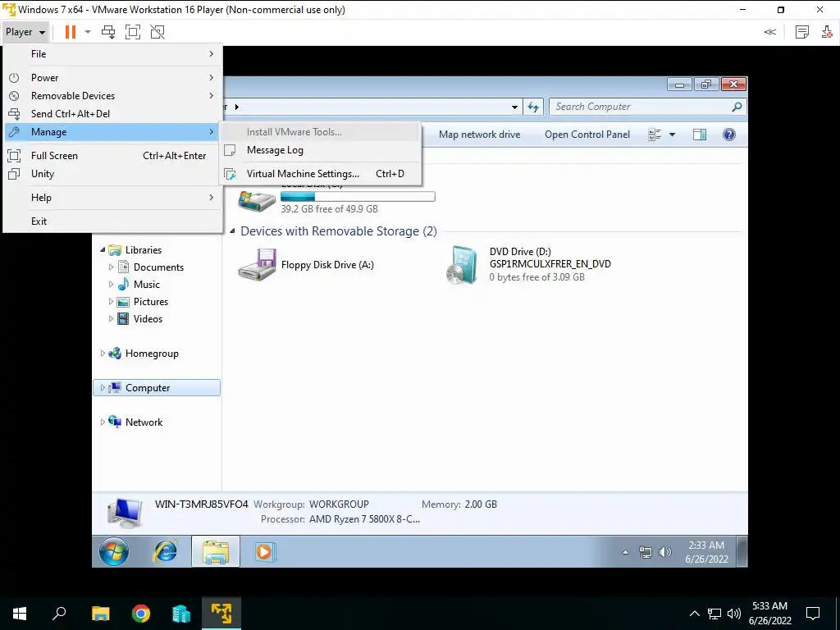Click the Enter Full Screen toolbar icon

tap(133, 32)
